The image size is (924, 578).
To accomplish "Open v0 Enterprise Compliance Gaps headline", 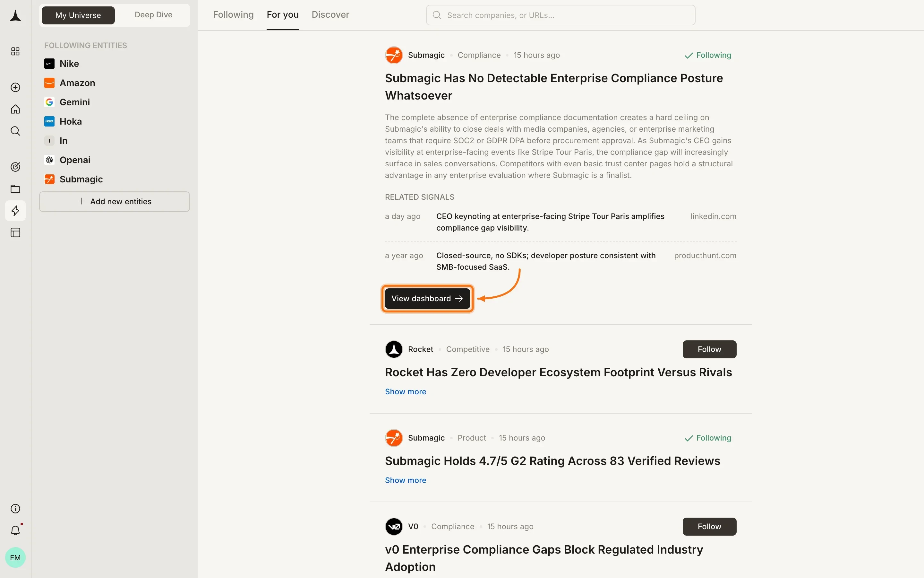I will [544, 558].
